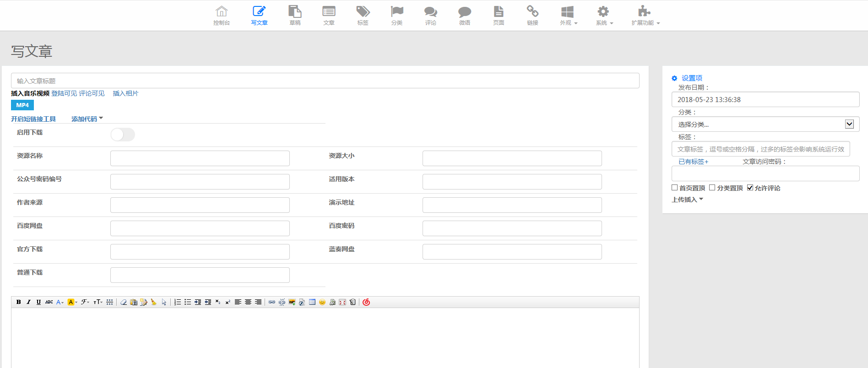The height and width of the screenshot is (368, 868).
Task: Insert an emoticon with smiley icon
Action: pyautogui.click(x=322, y=302)
